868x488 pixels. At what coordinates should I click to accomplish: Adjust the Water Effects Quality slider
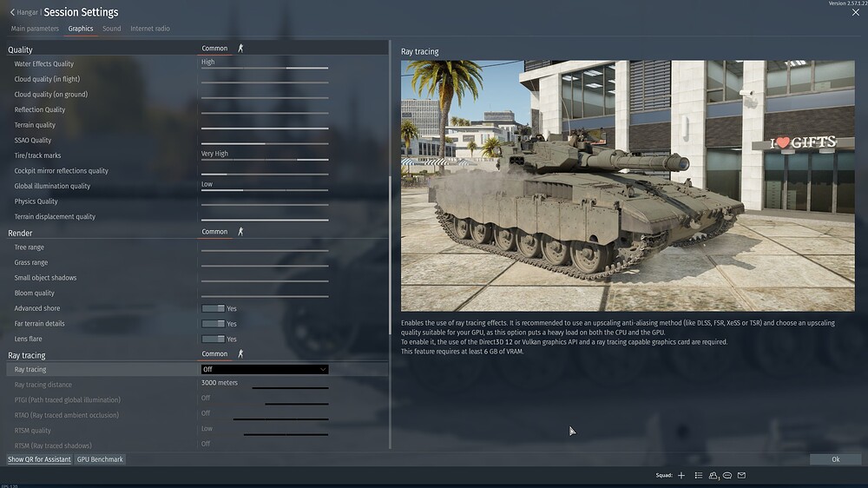tap(265, 68)
